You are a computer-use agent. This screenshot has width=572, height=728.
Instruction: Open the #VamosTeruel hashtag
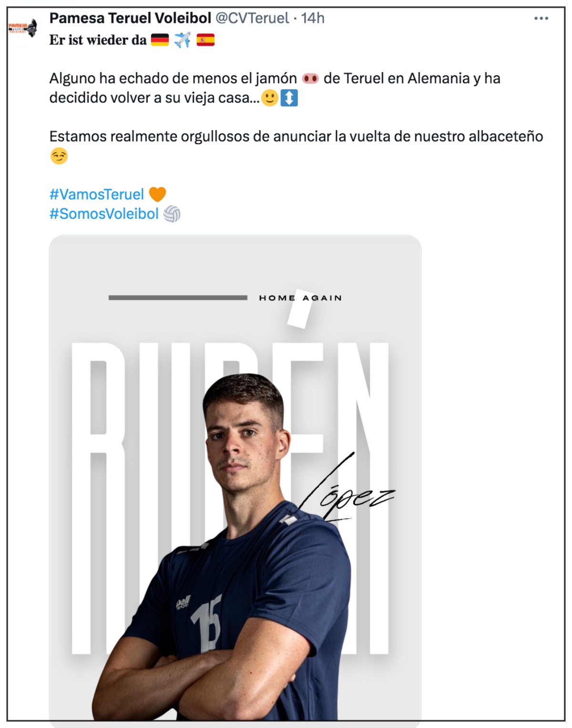pos(97,195)
